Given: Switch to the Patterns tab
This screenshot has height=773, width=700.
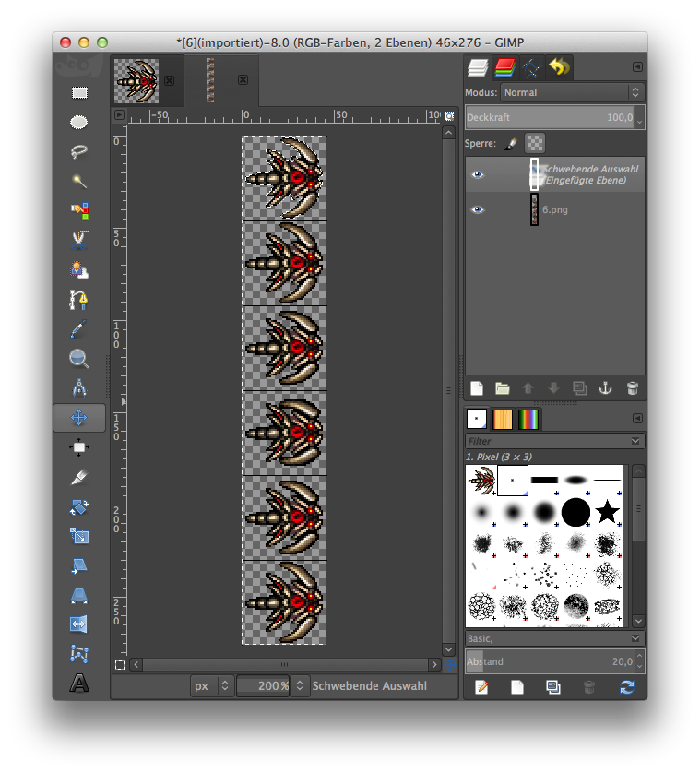Looking at the screenshot, I should (x=503, y=419).
